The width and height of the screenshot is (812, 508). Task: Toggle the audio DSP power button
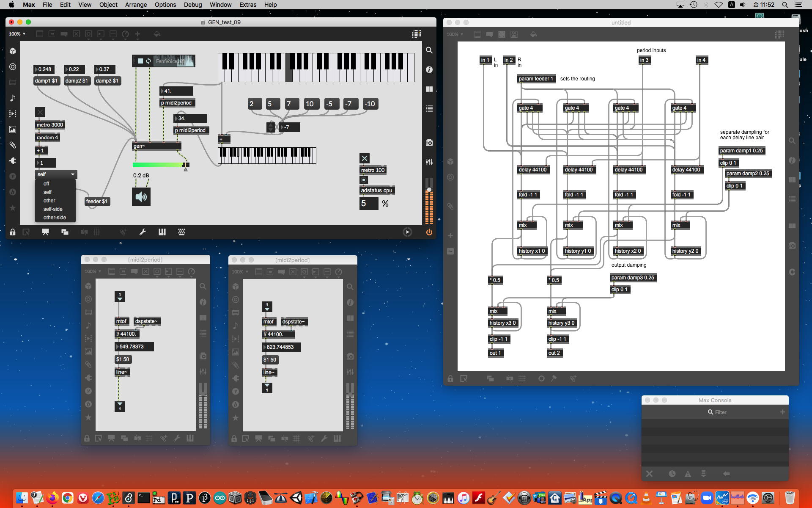[429, 232]
